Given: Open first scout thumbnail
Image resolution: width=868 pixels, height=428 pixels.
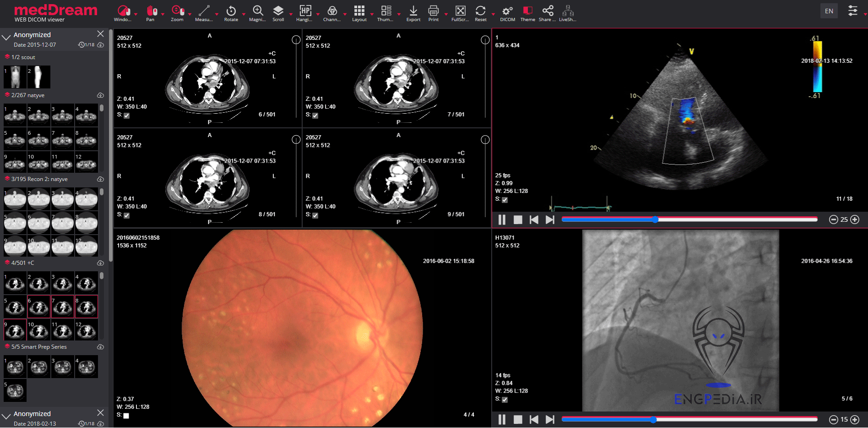Looking at the screenshot, I should [x=15, y=77].
